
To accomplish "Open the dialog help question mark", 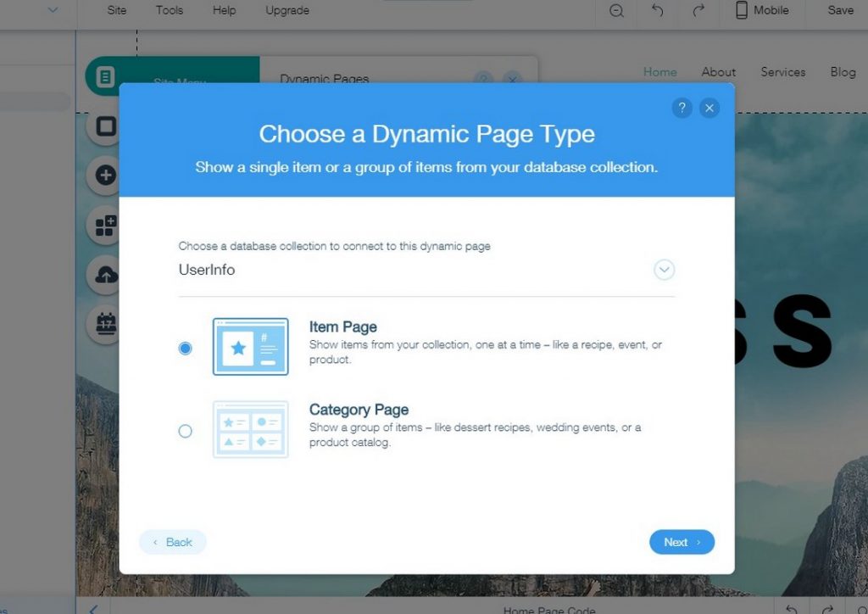I will tap(682, 108).
